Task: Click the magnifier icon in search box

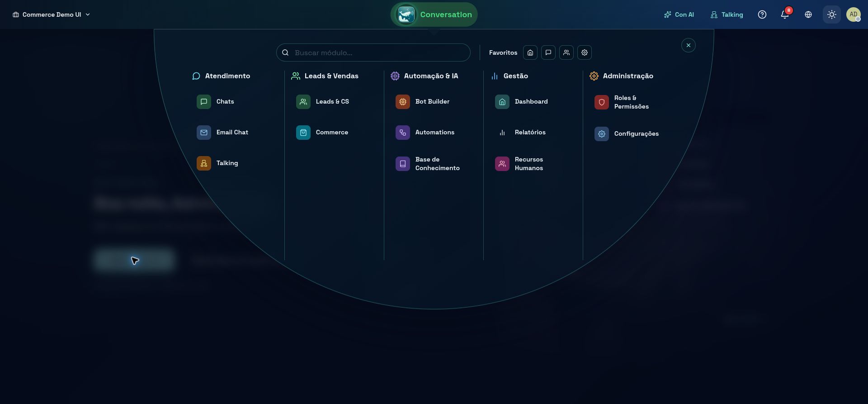Action: coord(285,52)
